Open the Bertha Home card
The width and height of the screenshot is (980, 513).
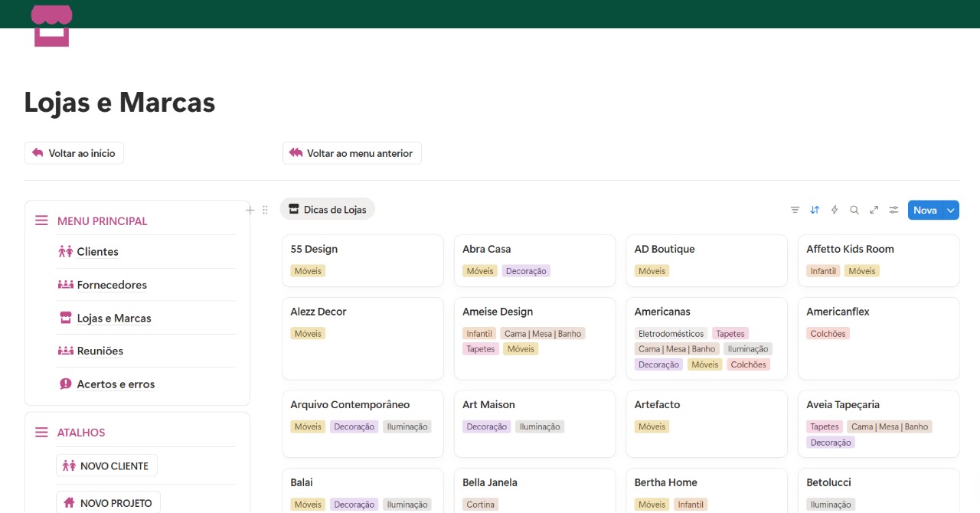coord(707,491)
